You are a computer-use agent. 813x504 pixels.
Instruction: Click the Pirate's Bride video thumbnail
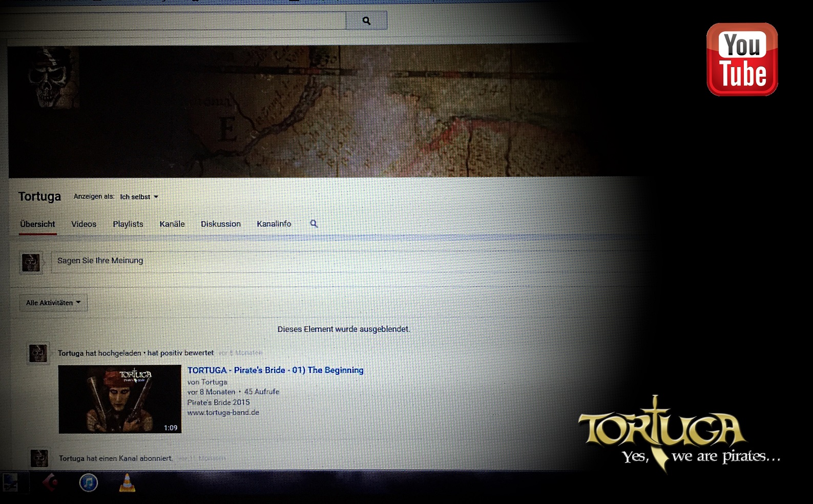click(120, 399)
